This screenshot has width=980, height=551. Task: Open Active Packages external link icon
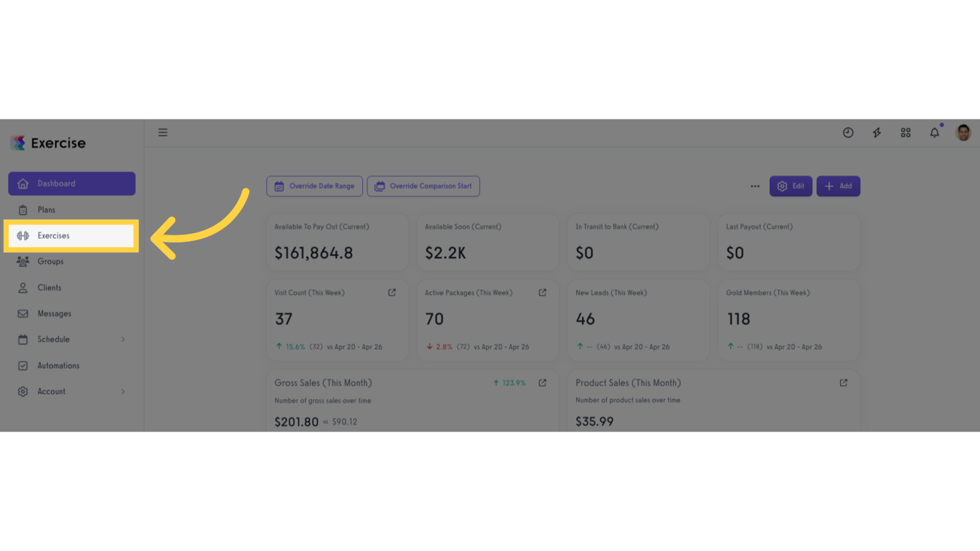[x=542, y=293]
